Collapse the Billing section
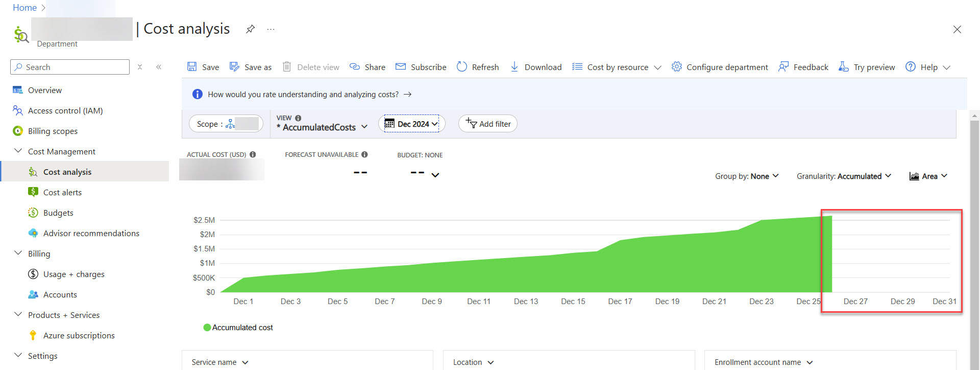980x370 pixels. pos(18,253)
